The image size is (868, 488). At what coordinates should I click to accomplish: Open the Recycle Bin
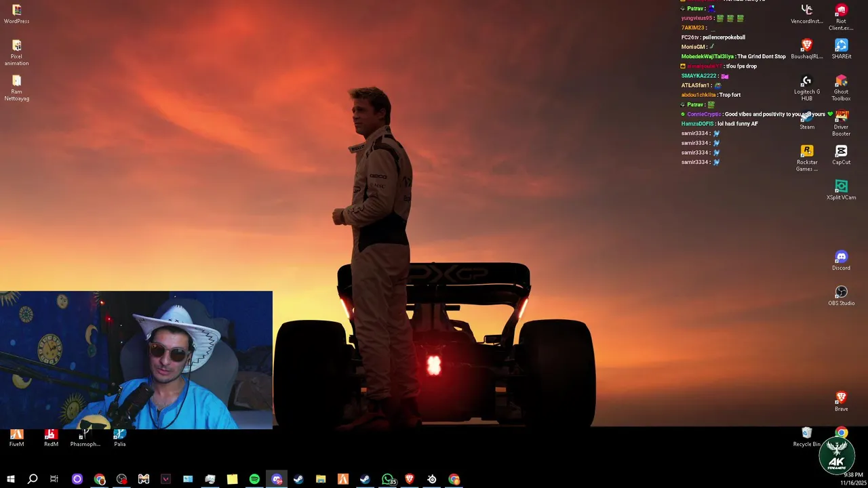pos(807,437)
